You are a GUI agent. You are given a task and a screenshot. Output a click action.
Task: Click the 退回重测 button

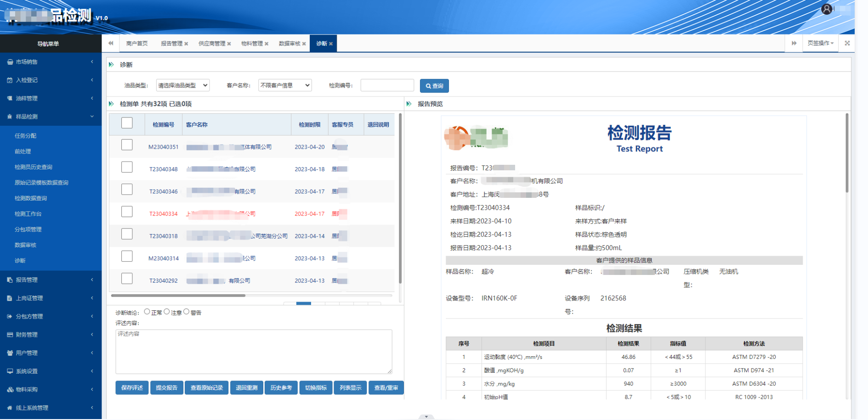(x=247, y=388)
